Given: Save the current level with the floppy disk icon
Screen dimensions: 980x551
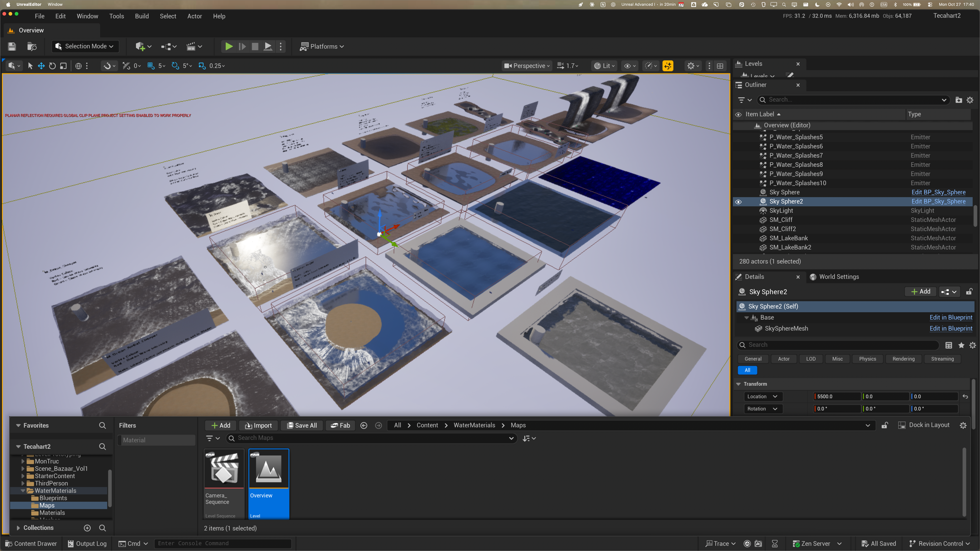Looking at the screenshot, I should [12, 46].
